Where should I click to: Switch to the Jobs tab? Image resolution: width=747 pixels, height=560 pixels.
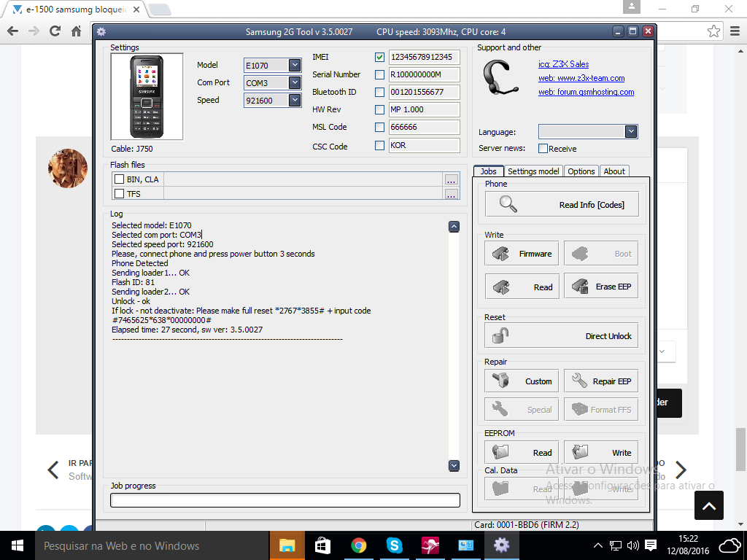pyautogui.click(x=488, y=171)
